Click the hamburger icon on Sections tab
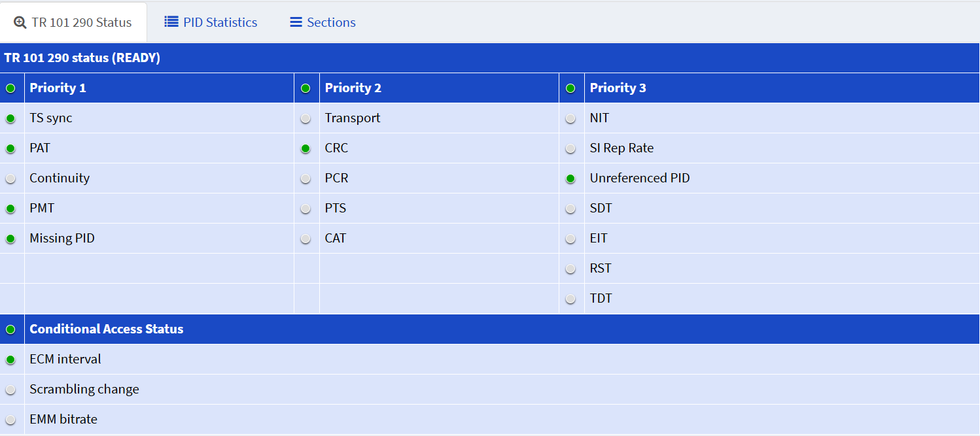The width and height of the screenshot is (980, 436). [x=296, y=22]
